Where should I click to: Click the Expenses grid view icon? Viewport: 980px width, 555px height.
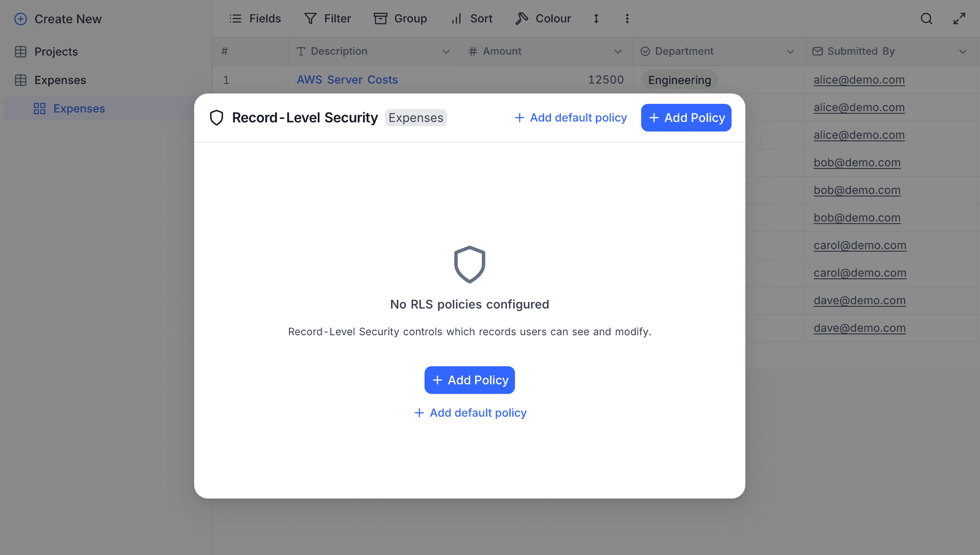[40, 109]
